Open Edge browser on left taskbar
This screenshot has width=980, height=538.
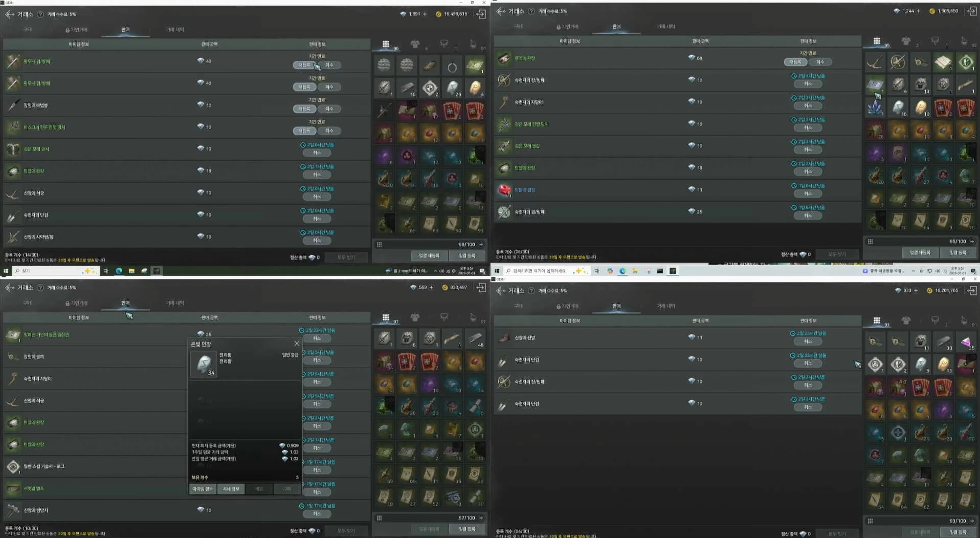click(119, 271)
